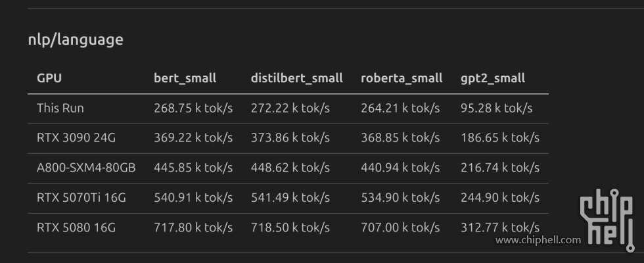Click the This Run row label
644x263 pixels.
click(x=60, y=108)
